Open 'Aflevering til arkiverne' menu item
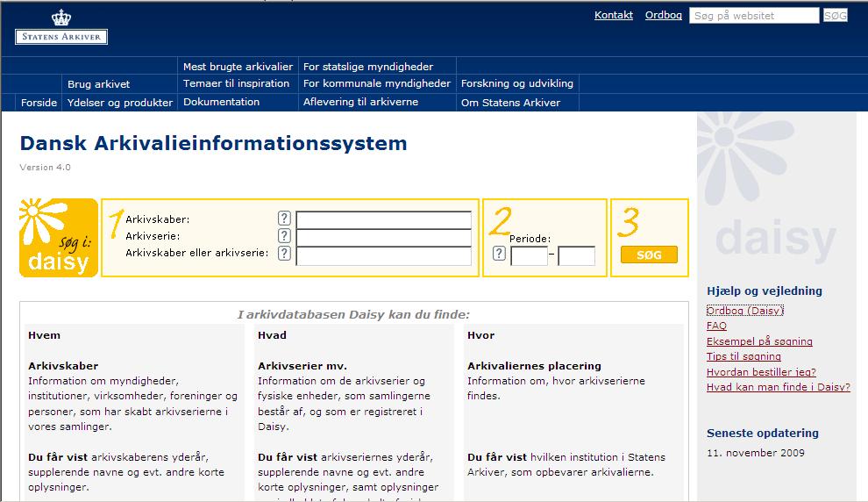 coord(361,102)
